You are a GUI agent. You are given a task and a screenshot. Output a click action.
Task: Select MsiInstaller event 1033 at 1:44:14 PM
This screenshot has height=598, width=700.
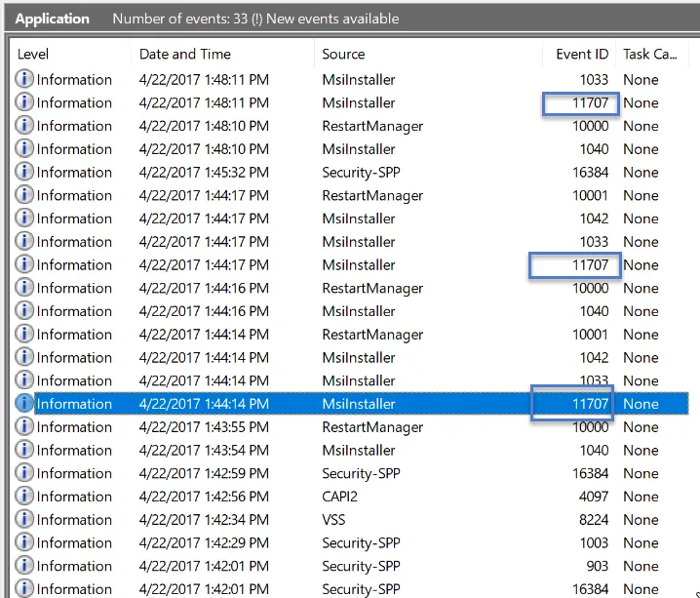click(350, 380)
